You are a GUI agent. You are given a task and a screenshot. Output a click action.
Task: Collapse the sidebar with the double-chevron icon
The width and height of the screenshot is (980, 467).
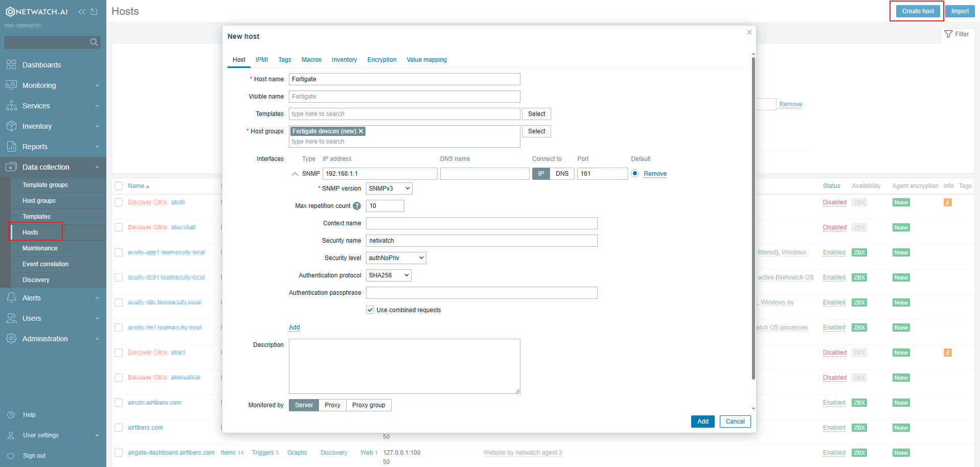[81, 11]
